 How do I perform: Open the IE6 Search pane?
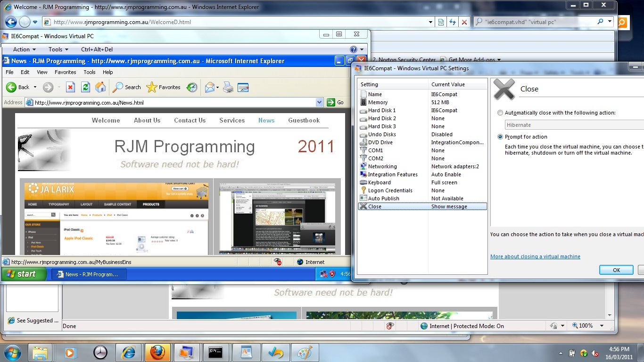pyautogui.click(x=127, y=87)
